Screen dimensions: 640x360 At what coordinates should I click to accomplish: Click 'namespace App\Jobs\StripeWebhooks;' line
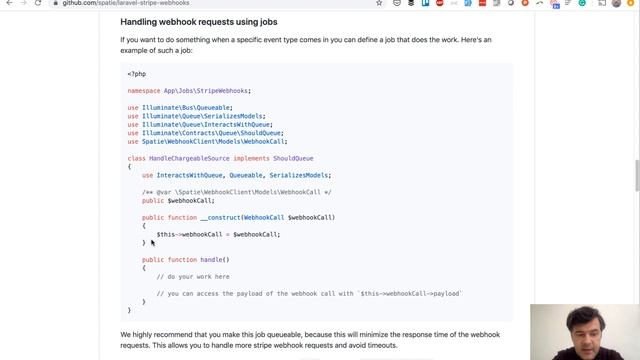pos(189,91)
